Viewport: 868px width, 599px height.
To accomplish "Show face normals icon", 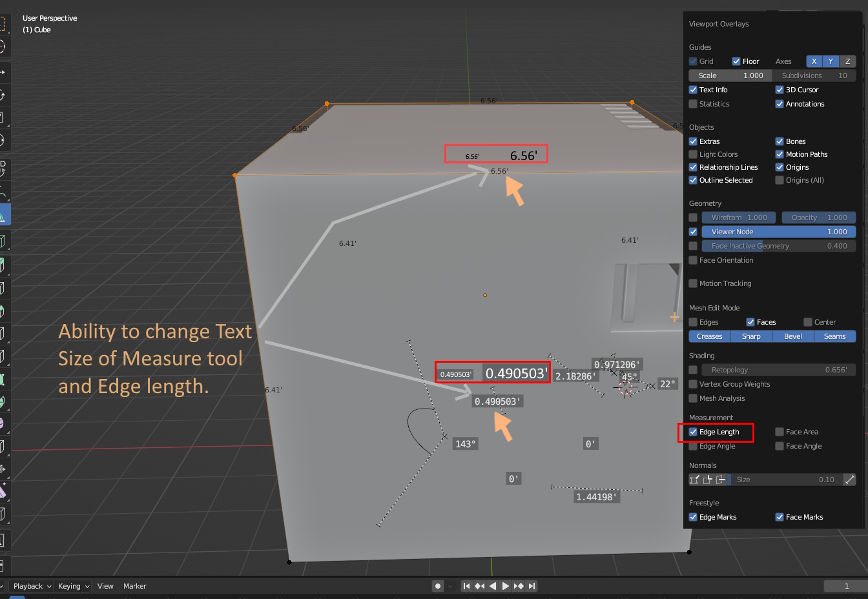I will coord(721,480).
